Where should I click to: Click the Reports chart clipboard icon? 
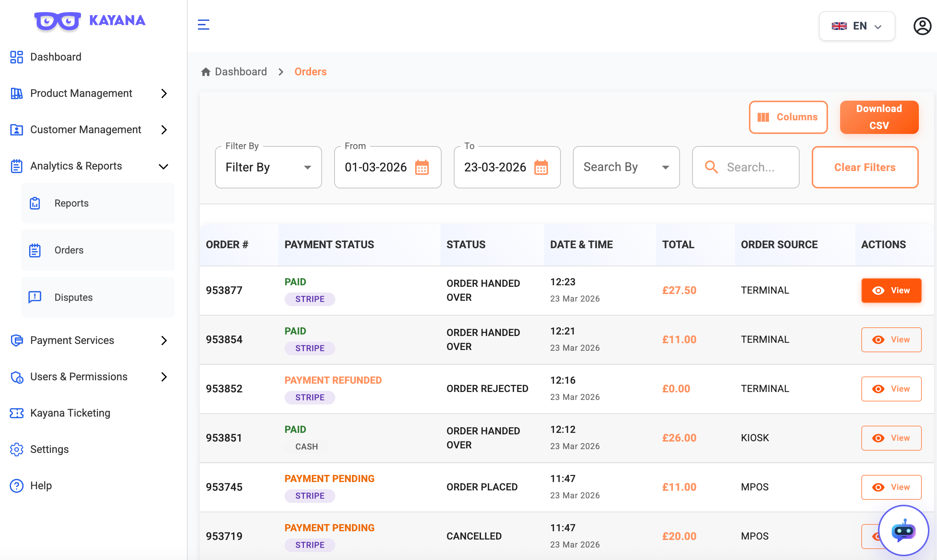(x=35, y=203)
